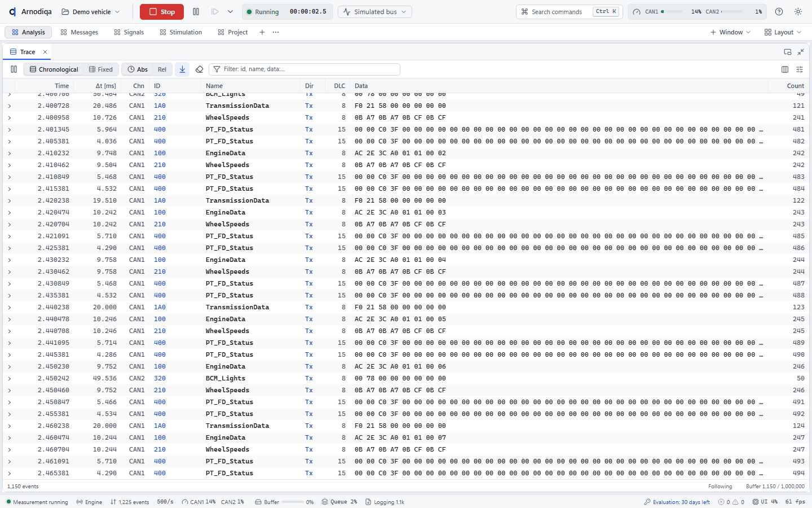The image size is (812, 508).
Task: Open the Window menu
Action: click(x=731, y=32)
